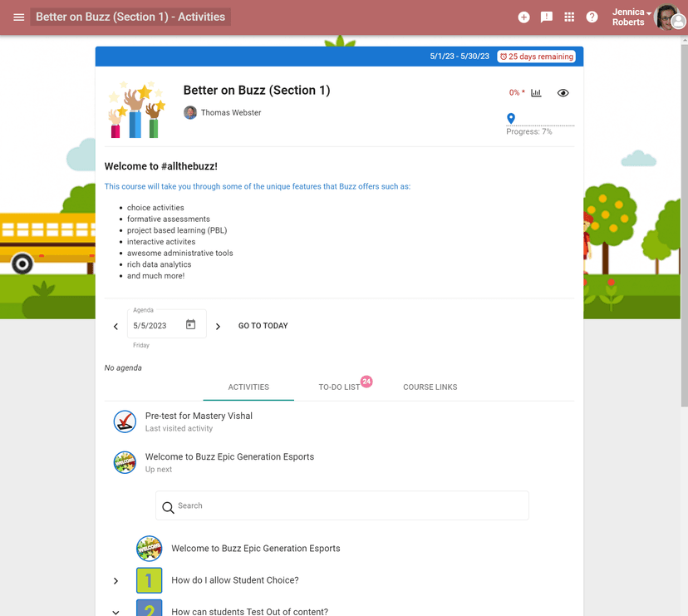Click the red 0% grade indicator

point(517,93)
